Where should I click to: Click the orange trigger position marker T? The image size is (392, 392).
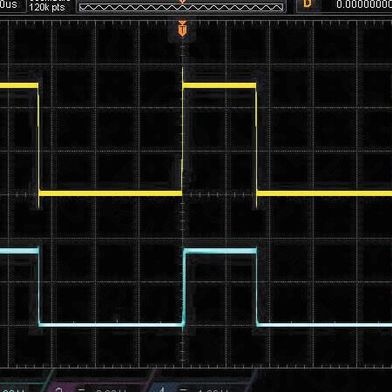[182, 28]
